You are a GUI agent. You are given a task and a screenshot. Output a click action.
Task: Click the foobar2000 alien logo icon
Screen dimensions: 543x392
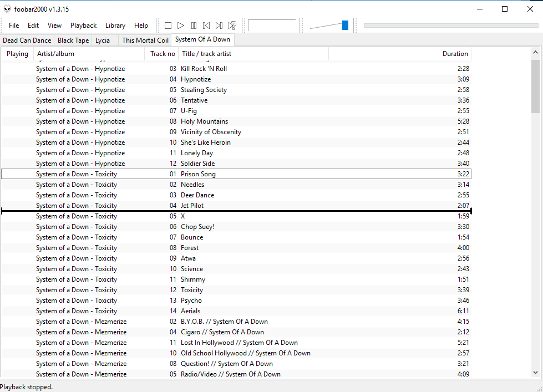tap(7, 9)
